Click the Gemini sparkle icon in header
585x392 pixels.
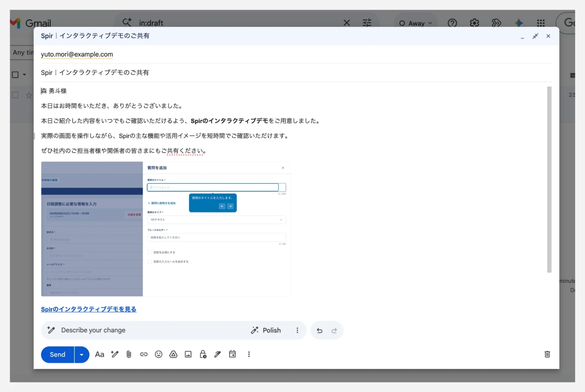click(x=519, y=23)
